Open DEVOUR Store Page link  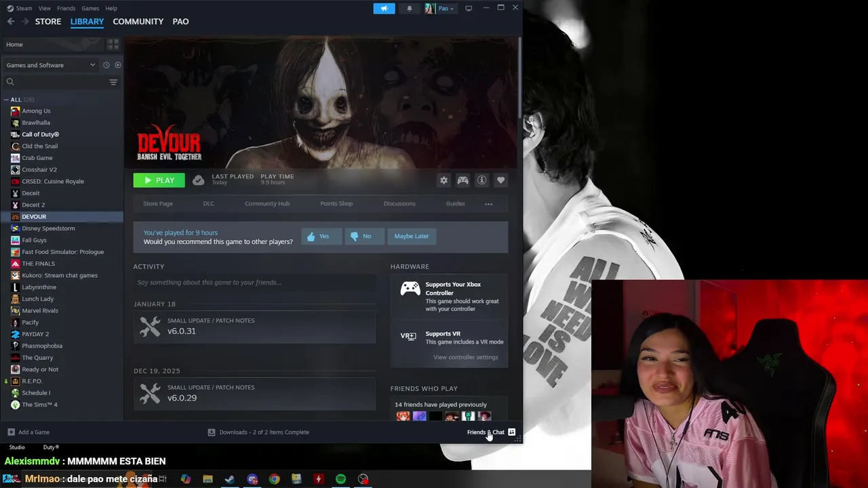[x=158, y=203]
